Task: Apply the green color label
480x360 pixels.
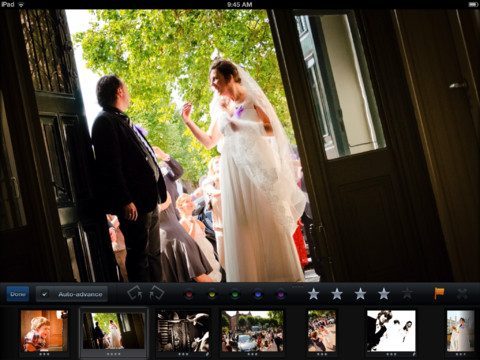Action: click(x=235, y=295)
